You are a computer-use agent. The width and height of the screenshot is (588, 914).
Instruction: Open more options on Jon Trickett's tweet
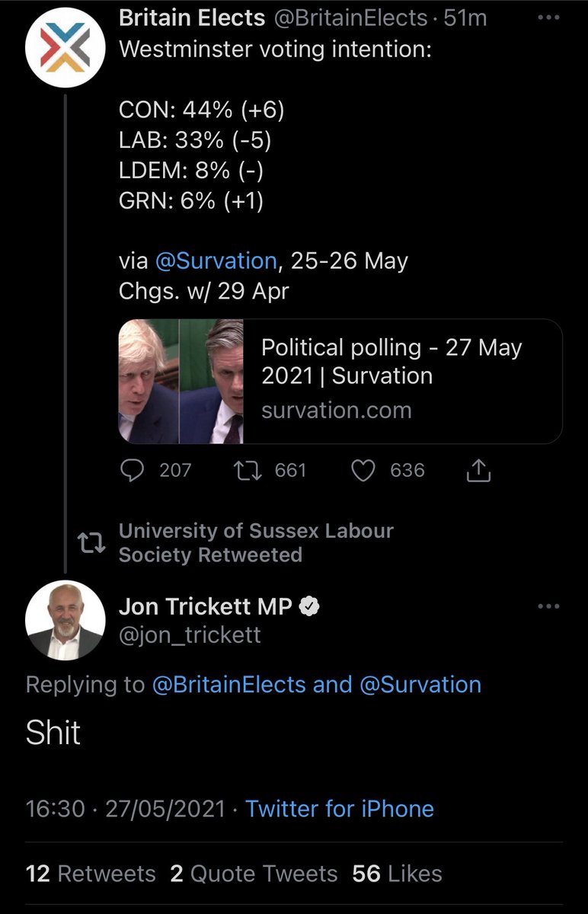pos(548,607)
